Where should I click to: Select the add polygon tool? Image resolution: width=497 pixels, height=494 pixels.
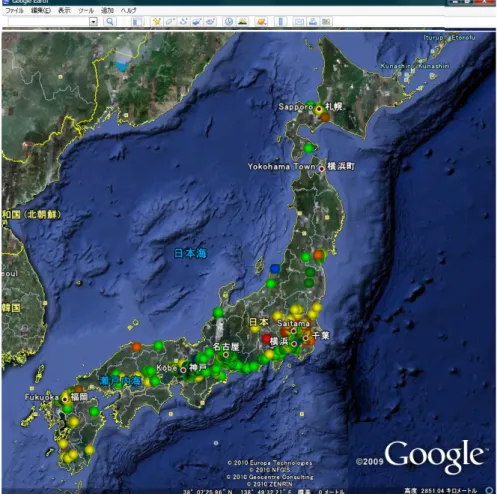point(170,22)
